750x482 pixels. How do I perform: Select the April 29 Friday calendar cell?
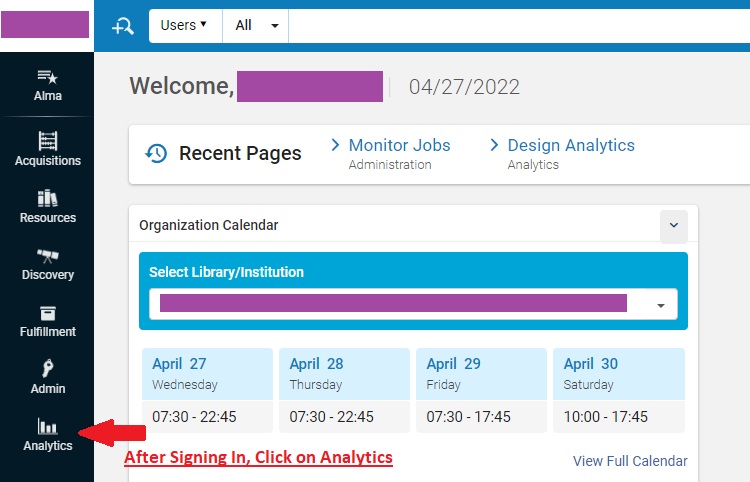[481, 389]
